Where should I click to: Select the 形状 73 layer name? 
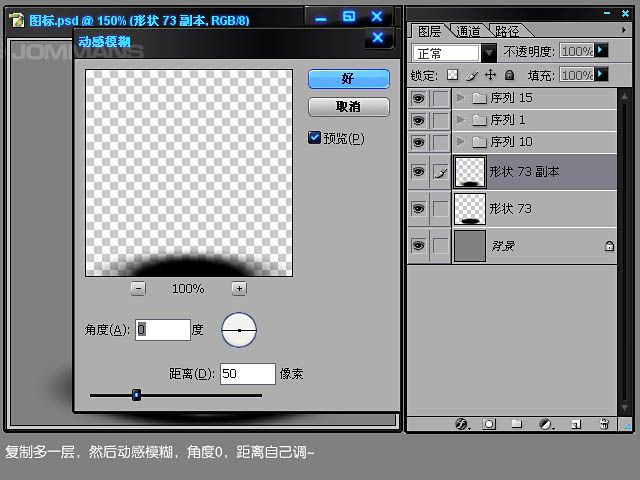tap(511, 209)
